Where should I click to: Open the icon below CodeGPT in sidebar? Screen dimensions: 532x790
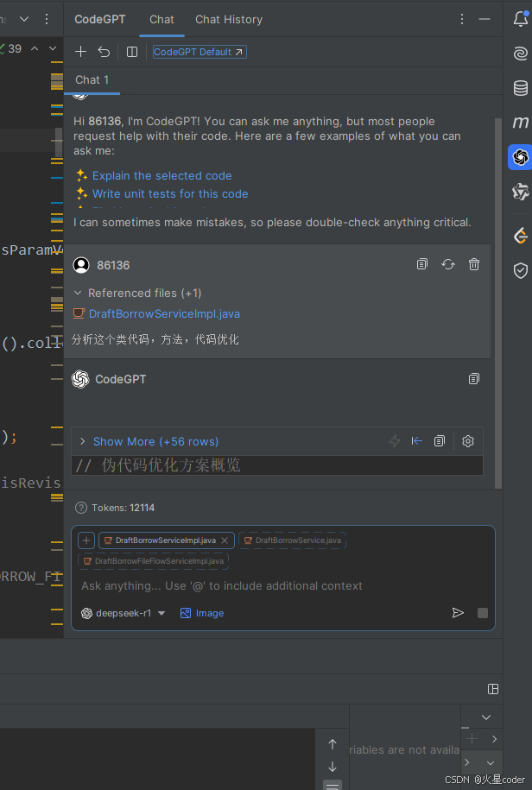[521, 192]
